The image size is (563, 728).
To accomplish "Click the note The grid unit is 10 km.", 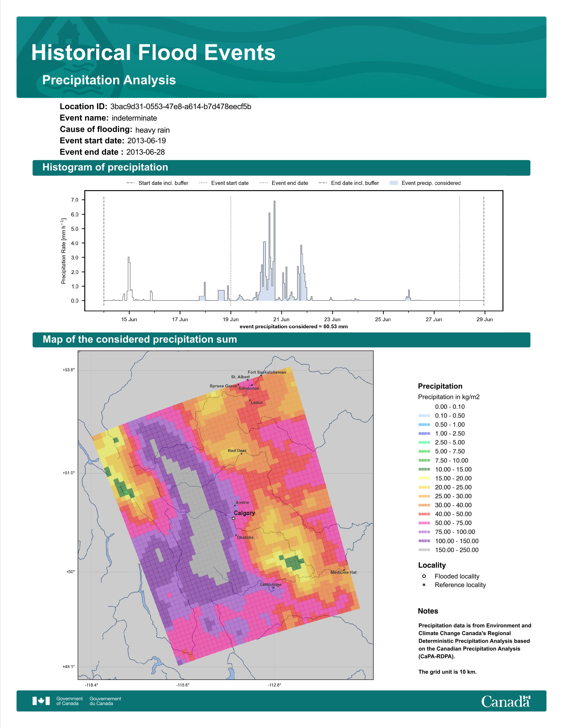I will click(x=448, y=672).
